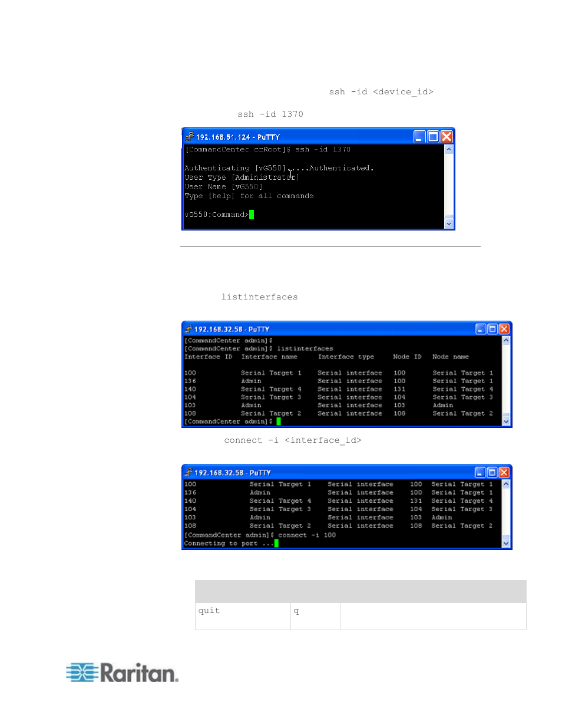Image resolution: width=562 pixels, height=728 pixels.
Task: Maximize the 192.168.51.124 PuTTY window
Action: (x=433, y=137)
